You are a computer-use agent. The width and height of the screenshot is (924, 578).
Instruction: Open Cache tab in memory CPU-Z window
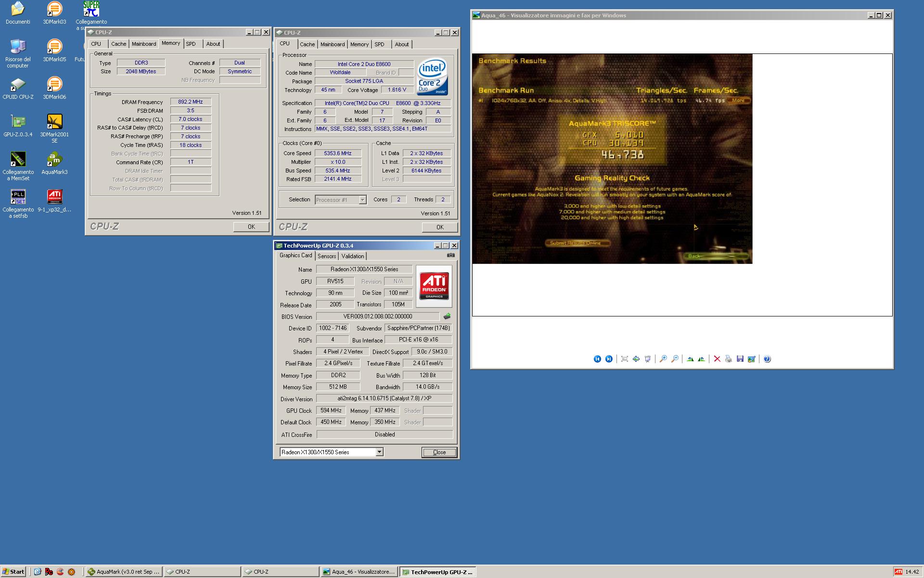pos(118,44)
